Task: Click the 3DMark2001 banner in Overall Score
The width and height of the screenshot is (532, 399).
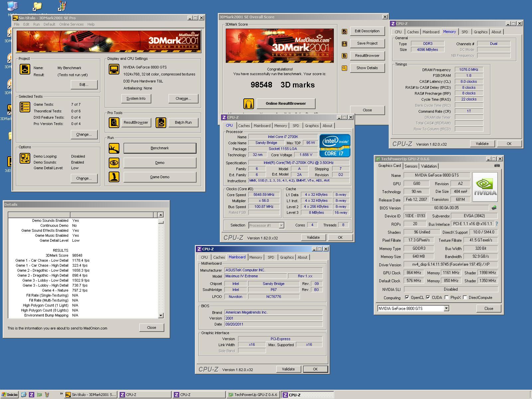Action: point(280,46)
